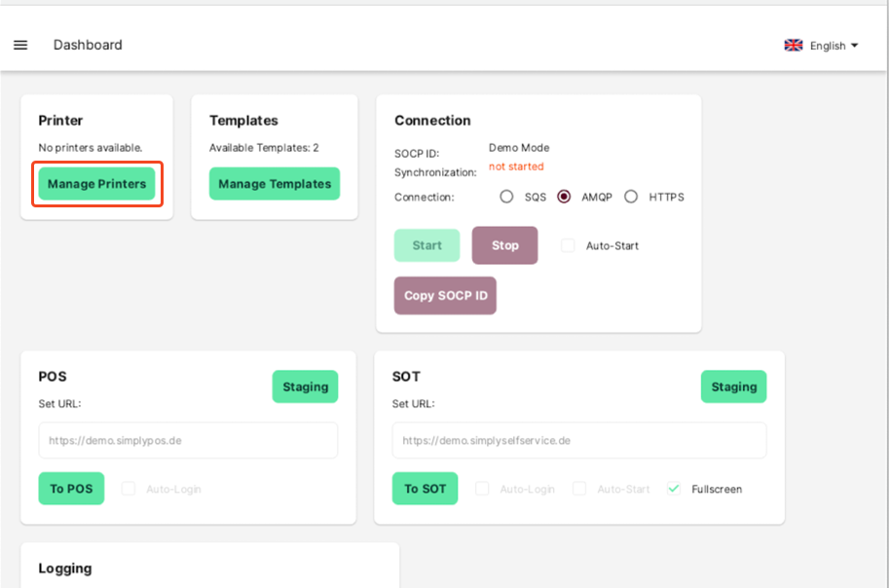Click the Staging button in the SOT card

coord(733,386)
